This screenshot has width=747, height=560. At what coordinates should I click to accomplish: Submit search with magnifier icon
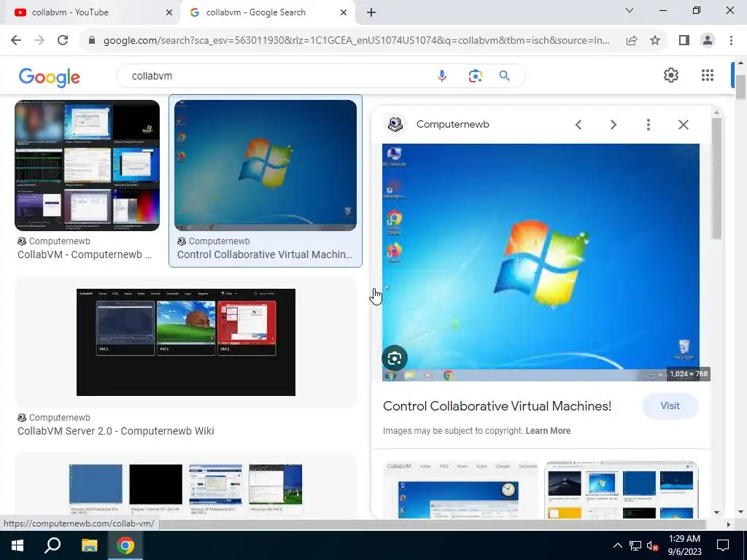[505, 76]
